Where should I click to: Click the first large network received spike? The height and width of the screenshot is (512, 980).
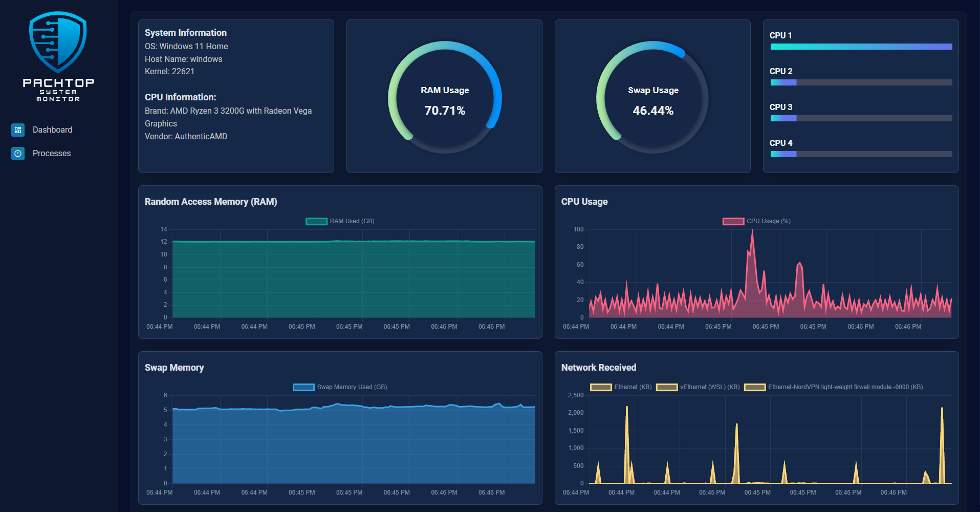pos(627,410)
